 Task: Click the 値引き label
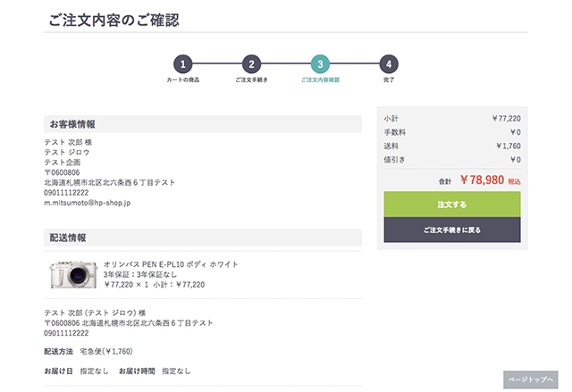pyautogui.click(x=394, y=160)
